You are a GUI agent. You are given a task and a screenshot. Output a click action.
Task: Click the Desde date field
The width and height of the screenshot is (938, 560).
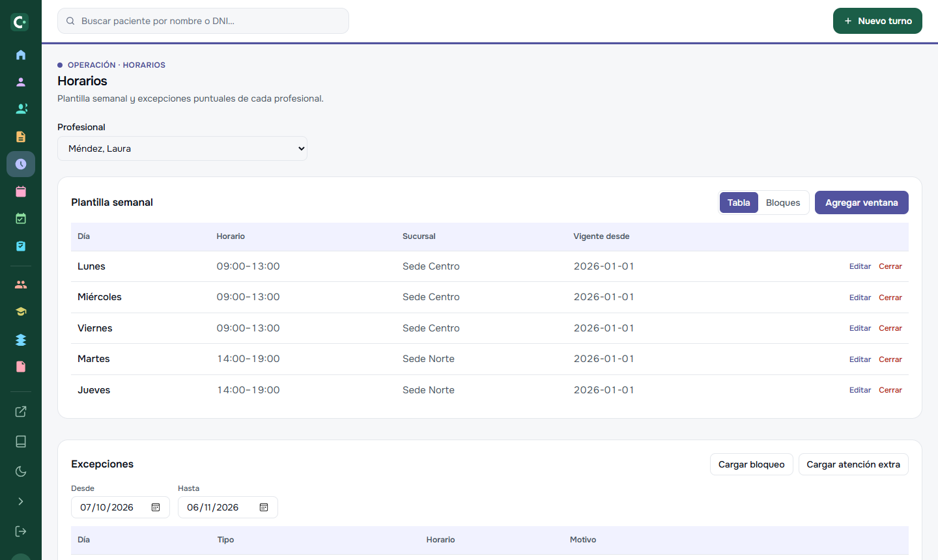(x=121, y=507)
